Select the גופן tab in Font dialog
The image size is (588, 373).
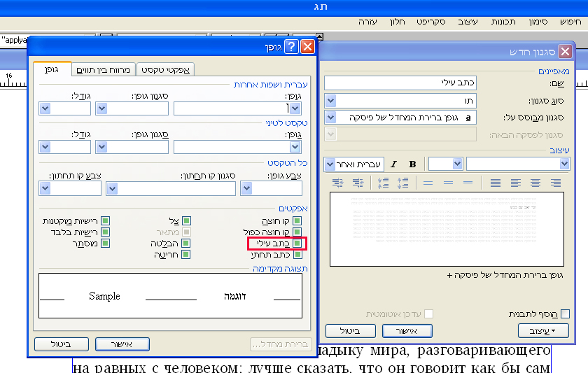52,70
